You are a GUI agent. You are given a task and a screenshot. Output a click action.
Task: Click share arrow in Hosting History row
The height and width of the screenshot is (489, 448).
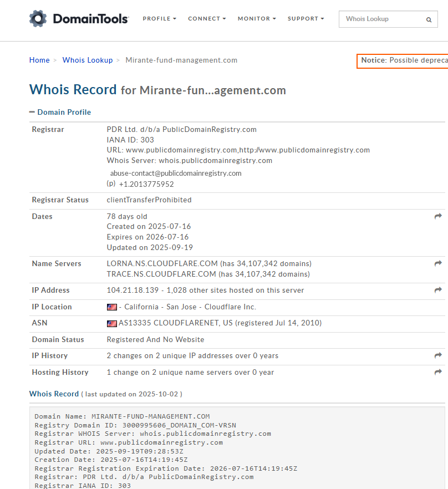pyautogui.click(x=438, y=372)
